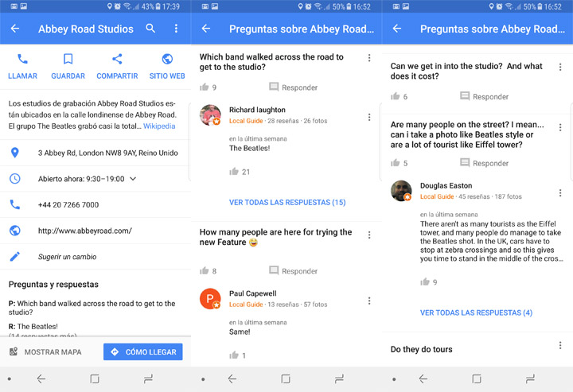The height and width of the screenshot is (392, 573).
Task: Tap the search magnifier in Abbey Road Studios header
Action: coord(150,28)
